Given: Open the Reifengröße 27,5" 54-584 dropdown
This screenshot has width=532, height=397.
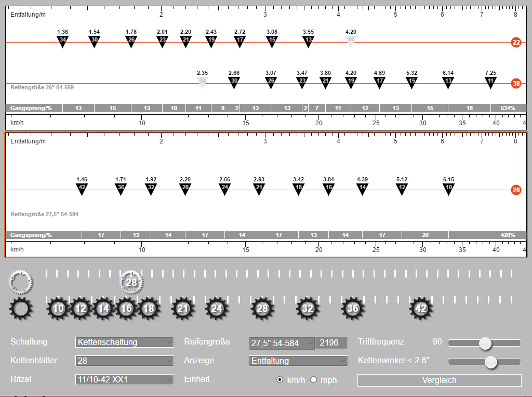Looking at the screenshot, I should click(x=282, y=343).
